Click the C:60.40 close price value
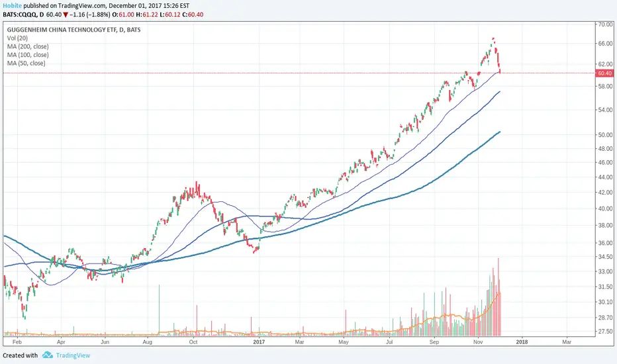 coord(193,15)
